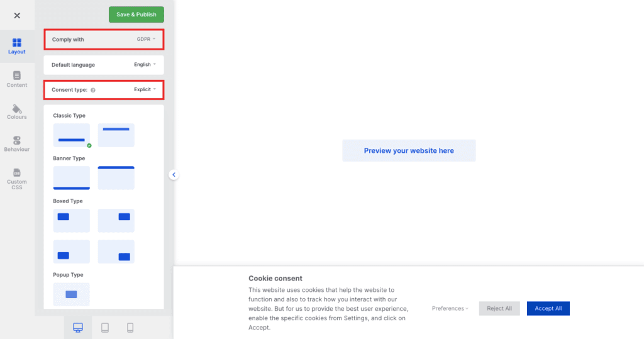Viewport: 644px width, 339px height.
Task: Open the Behaviour sidebar section
Action: coord(17,144)
